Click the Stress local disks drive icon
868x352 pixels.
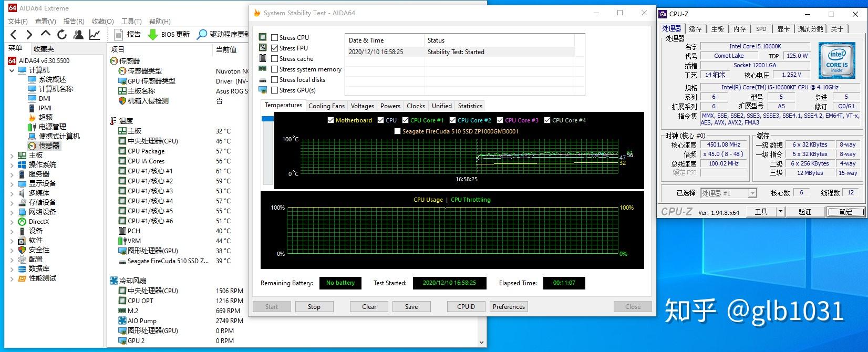pos(263,80)
